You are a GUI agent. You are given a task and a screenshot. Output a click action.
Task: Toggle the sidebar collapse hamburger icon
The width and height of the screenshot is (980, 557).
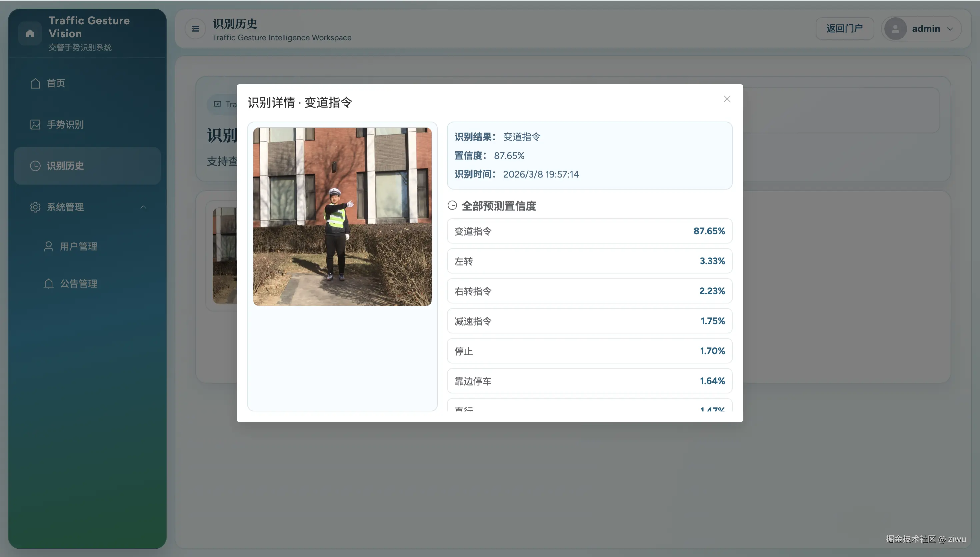pos(195,29)
